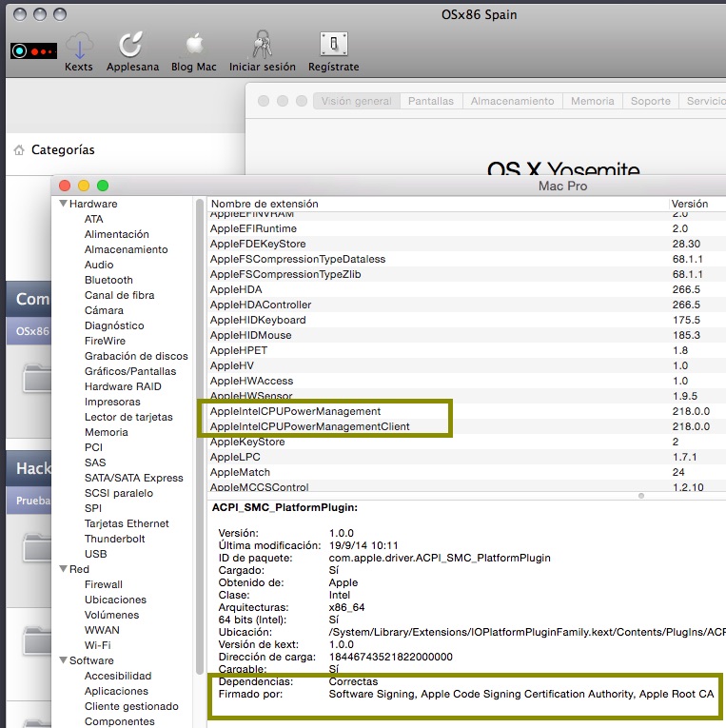Select Thunderbolt in the sidebar

tap(114, 539)
